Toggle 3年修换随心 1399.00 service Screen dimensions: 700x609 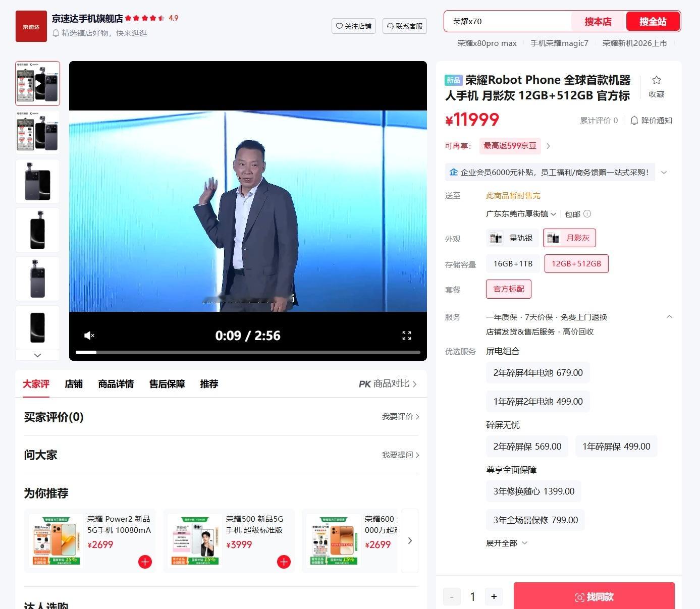pos(534,491)
